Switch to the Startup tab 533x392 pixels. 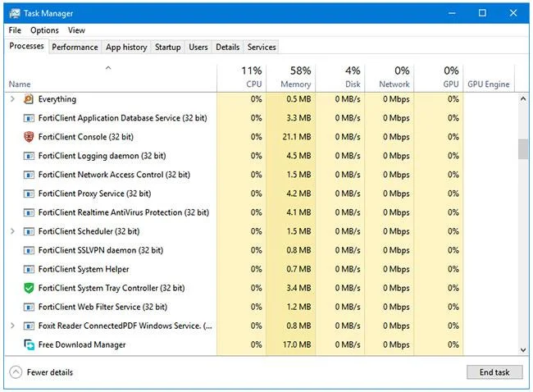click(167, 47)
